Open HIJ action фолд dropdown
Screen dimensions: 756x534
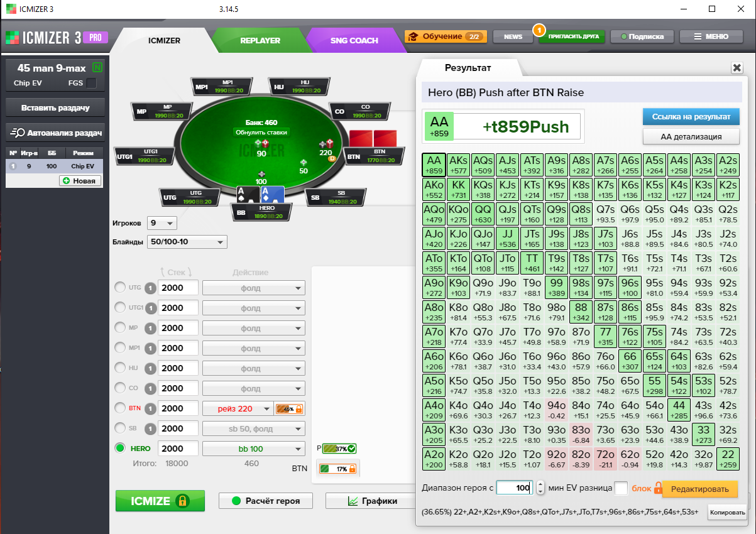254,368
